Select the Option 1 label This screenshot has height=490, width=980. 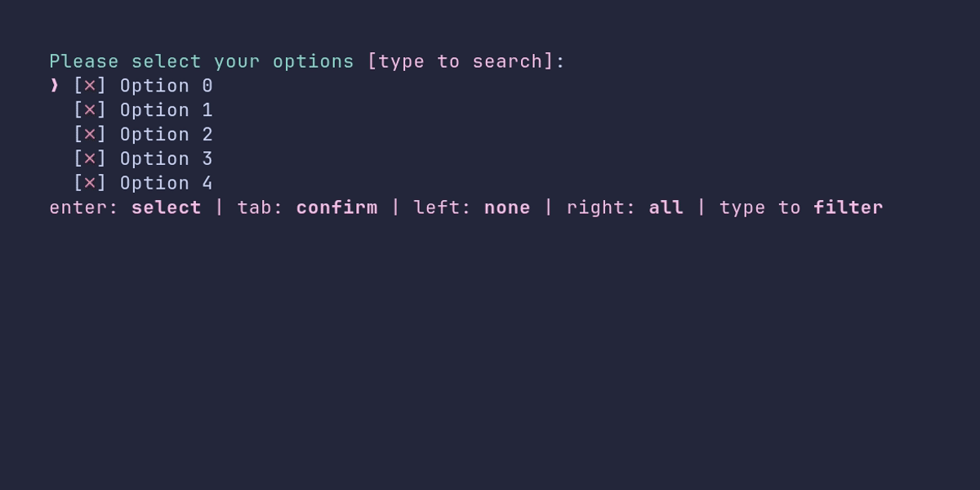[x=167, y=110]
